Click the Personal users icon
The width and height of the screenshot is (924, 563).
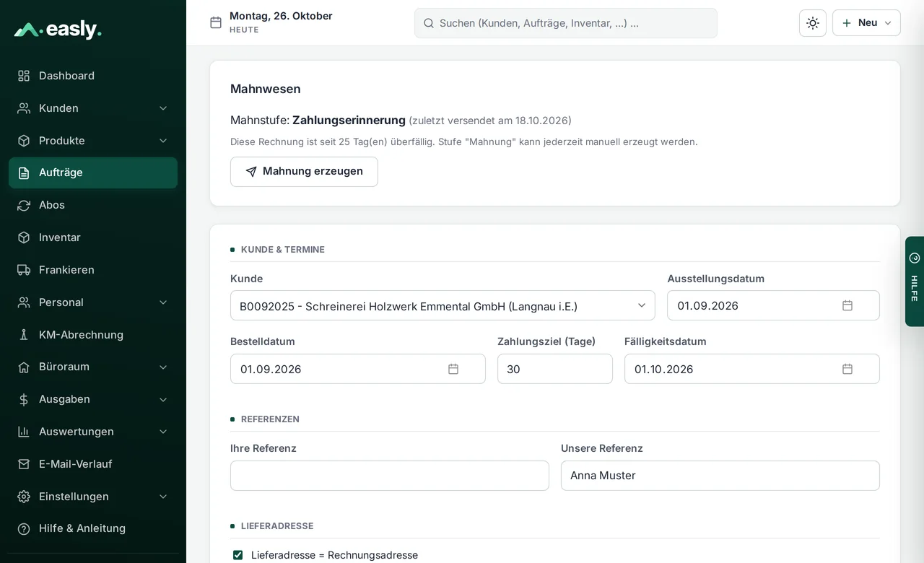(24, 302)
